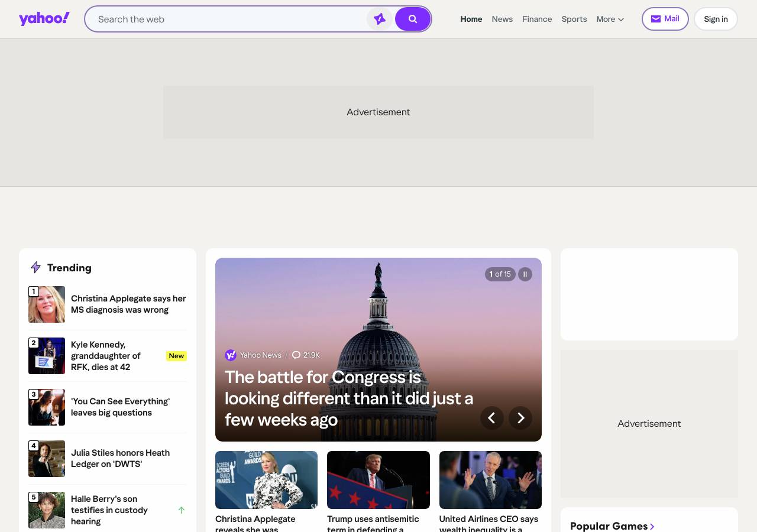Image resolution: width=757 pixels, height=532 pixels.
Task: Open Yahoo Mail
Action: click(665, 19)
